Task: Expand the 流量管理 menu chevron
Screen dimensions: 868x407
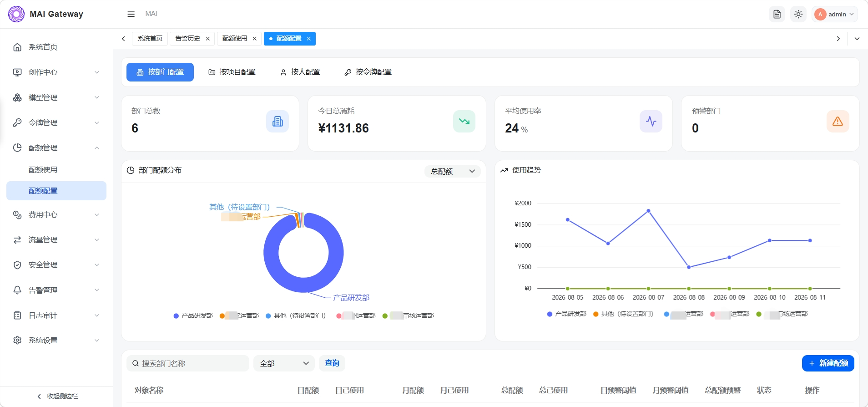Action: (97, 240)
